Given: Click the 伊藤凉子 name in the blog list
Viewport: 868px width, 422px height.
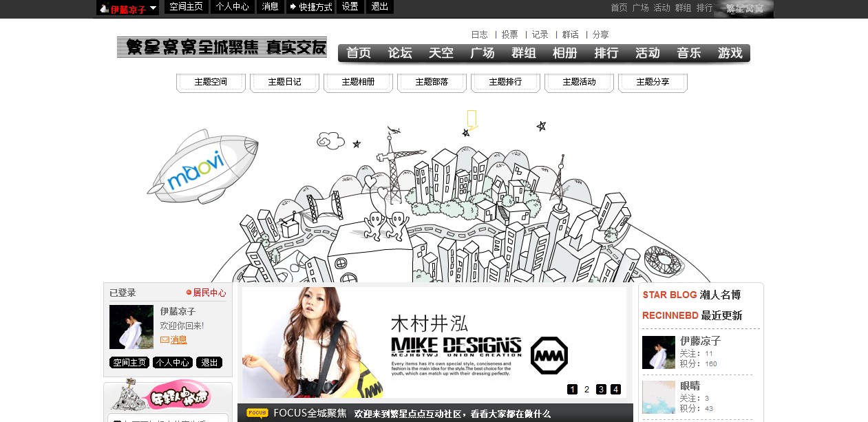Looking at the screenshot, I should tap(701, 341).
